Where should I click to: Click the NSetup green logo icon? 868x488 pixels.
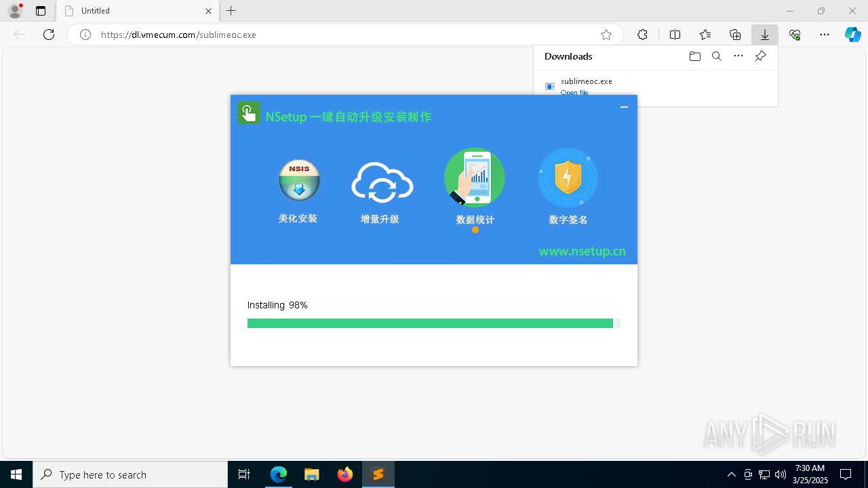coord(249,113)
